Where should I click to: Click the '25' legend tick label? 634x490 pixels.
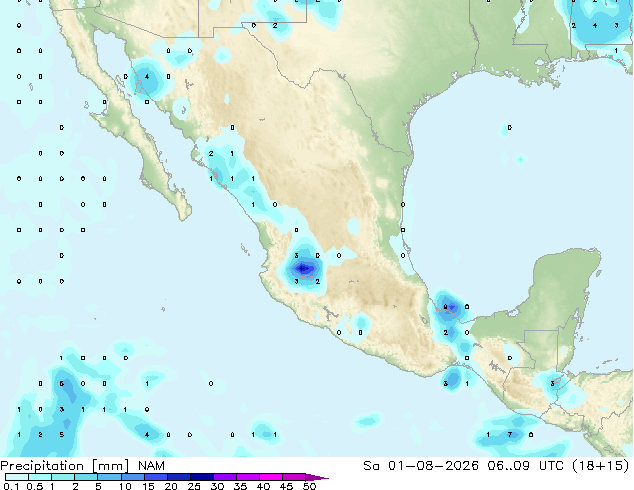[194, 486]
